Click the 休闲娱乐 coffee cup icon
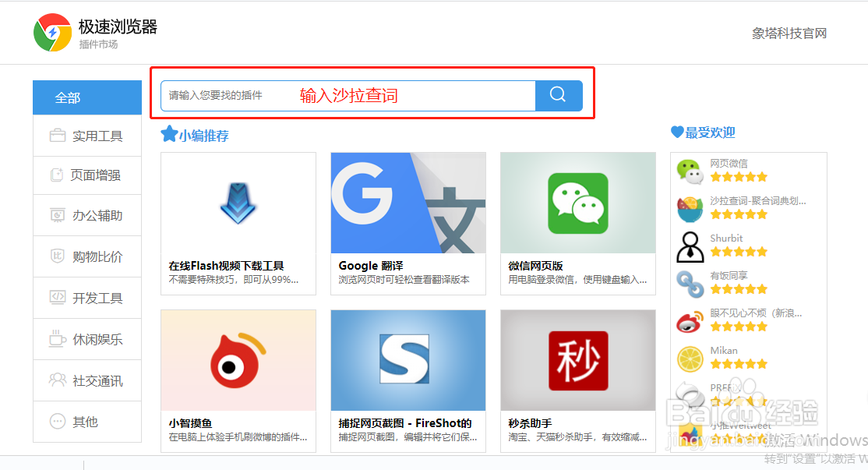Screen dimensions: 868x470 coord(58,338)
